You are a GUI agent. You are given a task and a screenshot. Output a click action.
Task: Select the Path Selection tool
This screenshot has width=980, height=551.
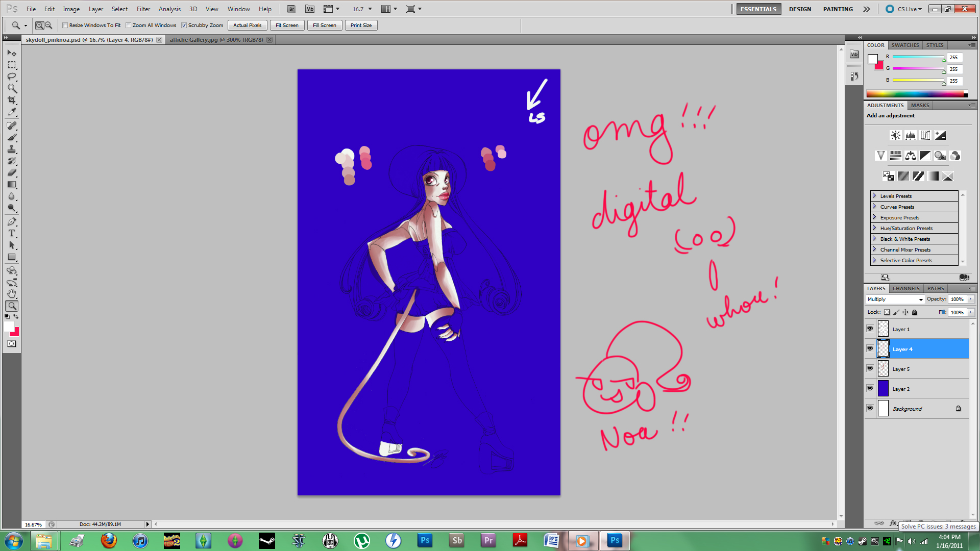pyautogui.click(x=12, y=245)
